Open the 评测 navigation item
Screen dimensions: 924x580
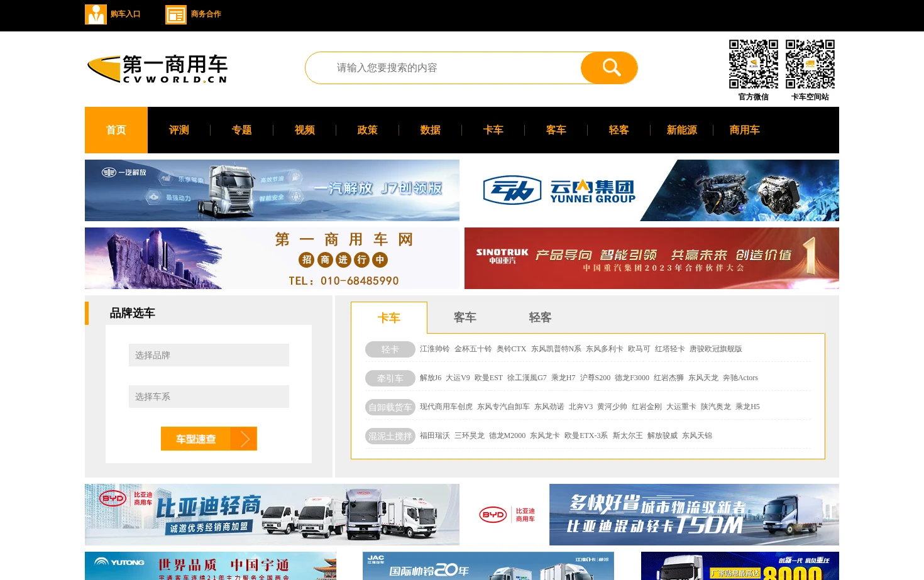179,130
